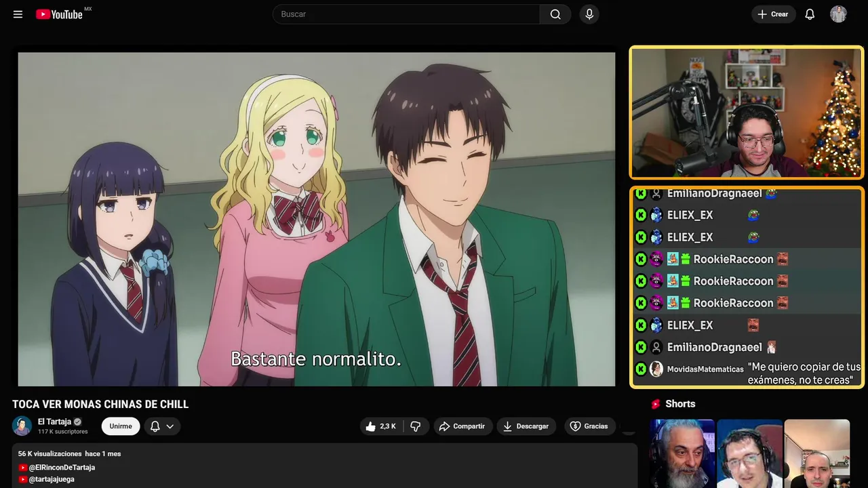
Task: Dislike the video
Action: pos(416,426)
